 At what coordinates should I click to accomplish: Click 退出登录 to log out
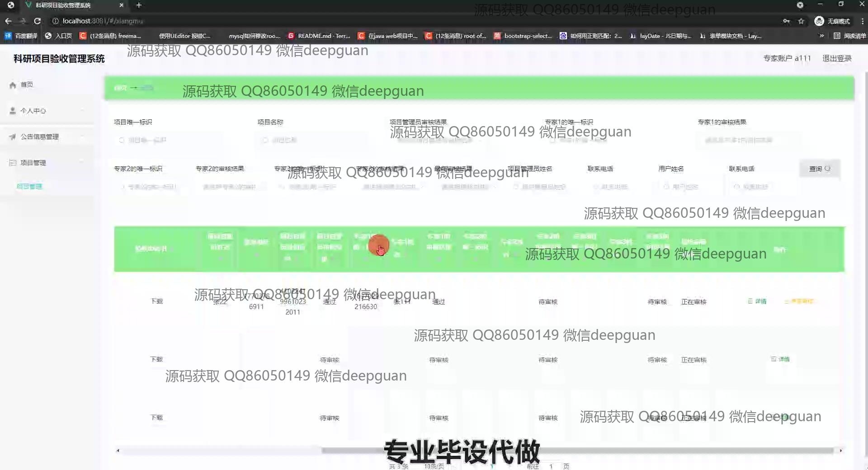pos(837,58)
